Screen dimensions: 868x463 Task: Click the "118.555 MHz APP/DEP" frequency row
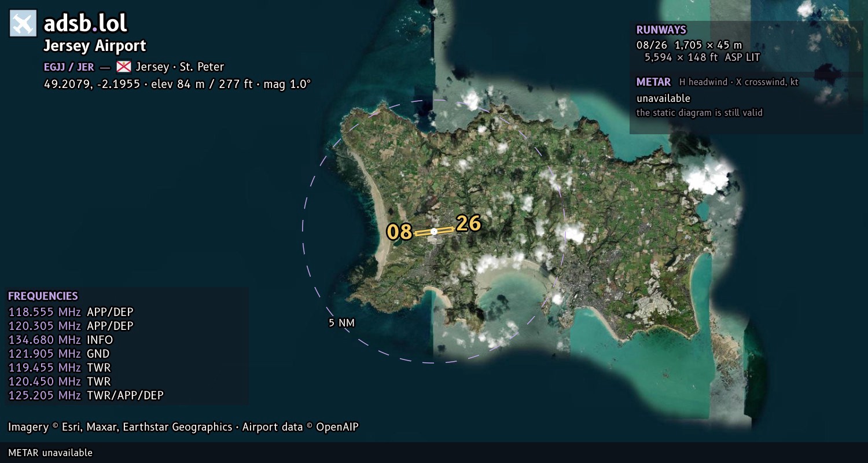[x=71, y=312]
